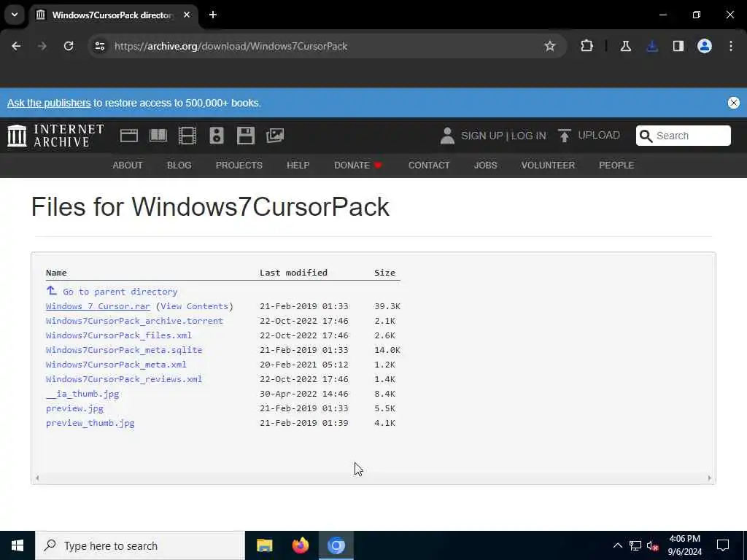Expand the tab search dropdown
747x560 pixels.
pos(15,15)
